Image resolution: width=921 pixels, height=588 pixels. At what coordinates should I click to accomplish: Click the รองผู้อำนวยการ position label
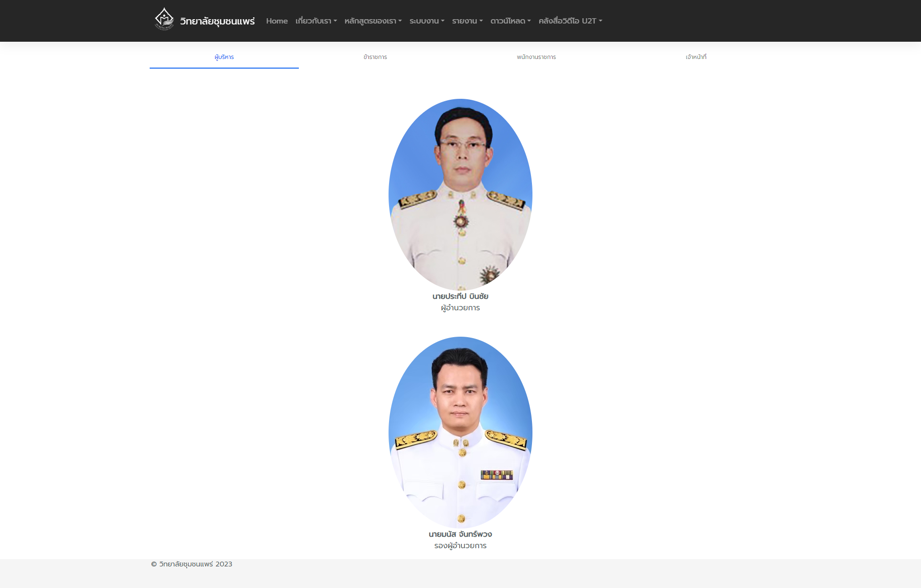[460, 546]
